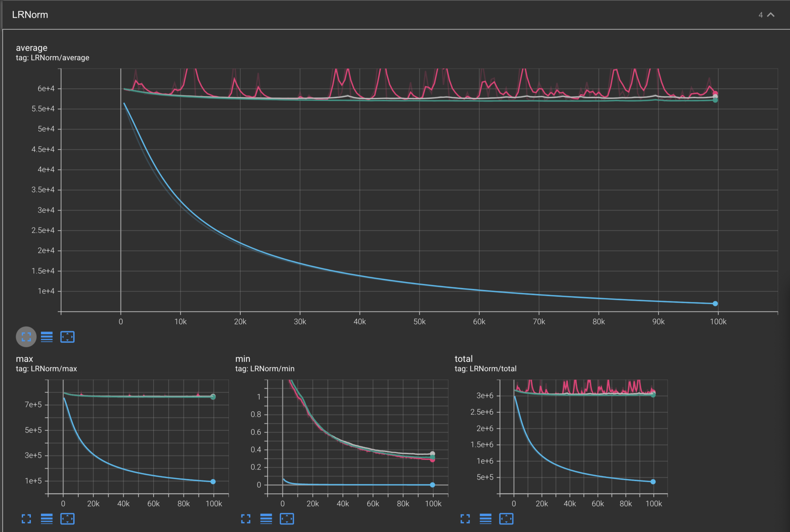The width and height of the screenshot is (790, 532).
Task: Click the blue endpoint marker on max chart
Action: (x=213, y=481)
